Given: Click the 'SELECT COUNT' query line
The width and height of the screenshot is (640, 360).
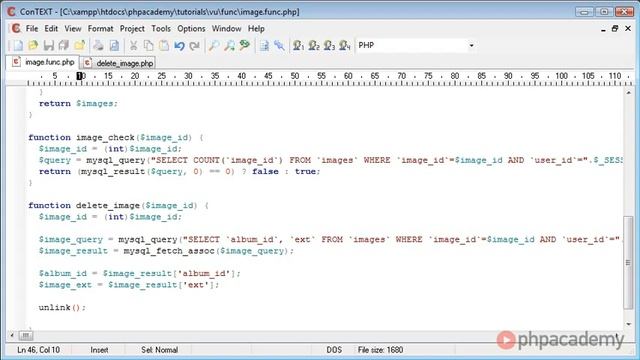Looking at the screenshot, I should 331,160.
